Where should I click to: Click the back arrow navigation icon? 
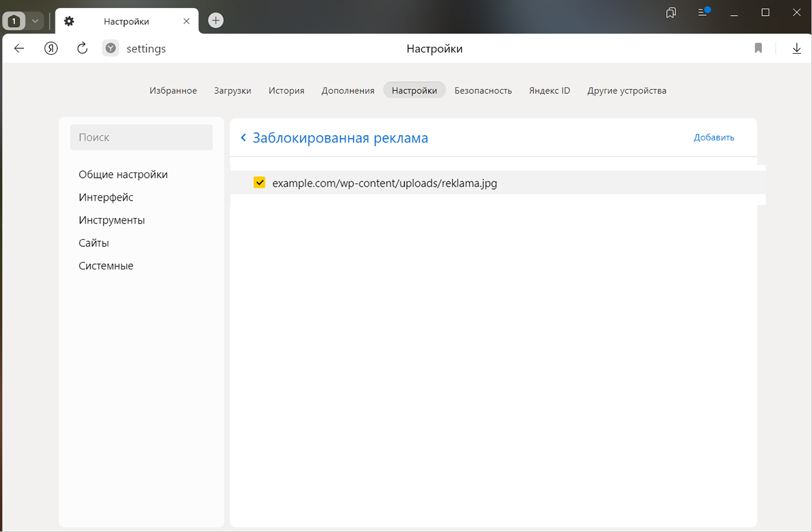tap(19, 49)
